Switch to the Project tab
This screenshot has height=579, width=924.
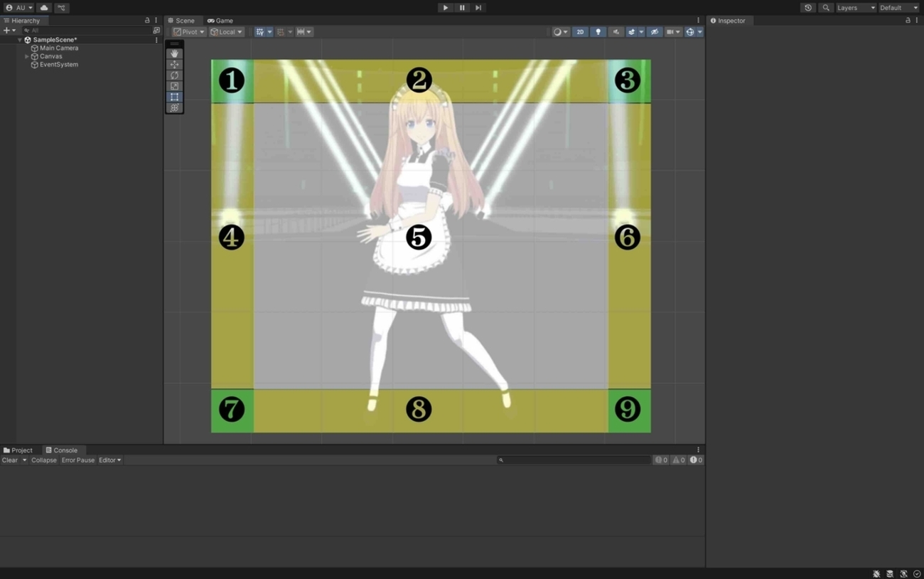point(18,450)
